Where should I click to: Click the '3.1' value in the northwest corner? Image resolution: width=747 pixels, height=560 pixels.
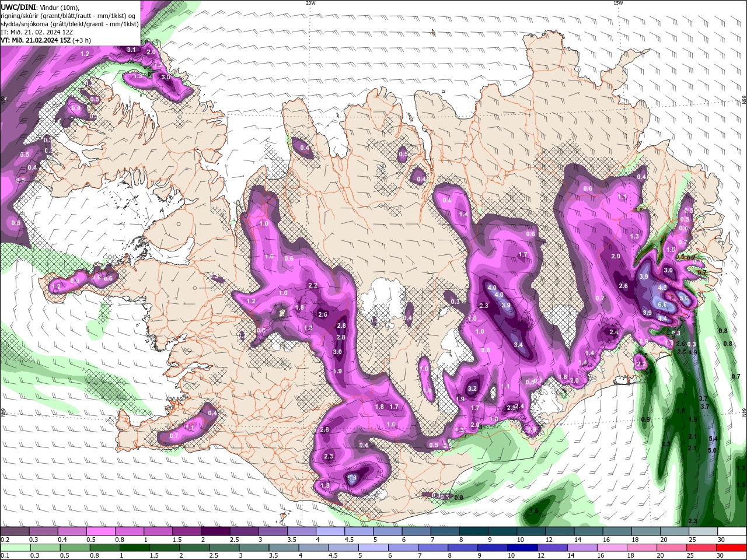coord(131,50)
